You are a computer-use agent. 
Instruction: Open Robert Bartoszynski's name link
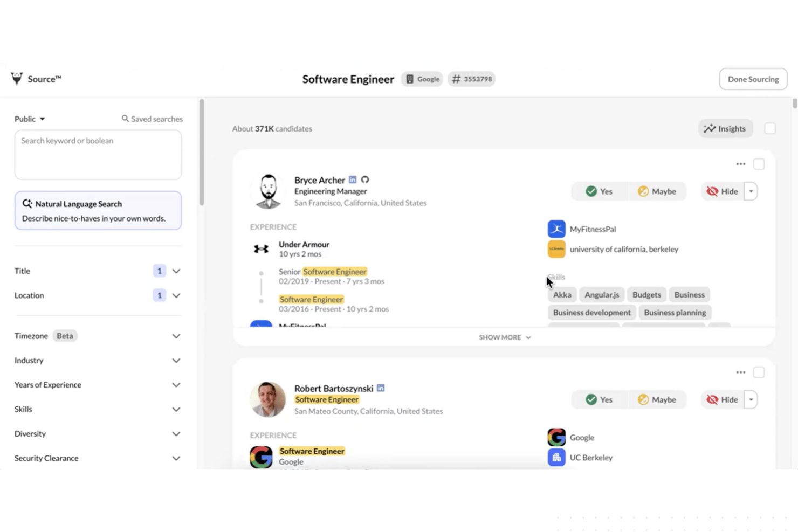coord(334,389)
